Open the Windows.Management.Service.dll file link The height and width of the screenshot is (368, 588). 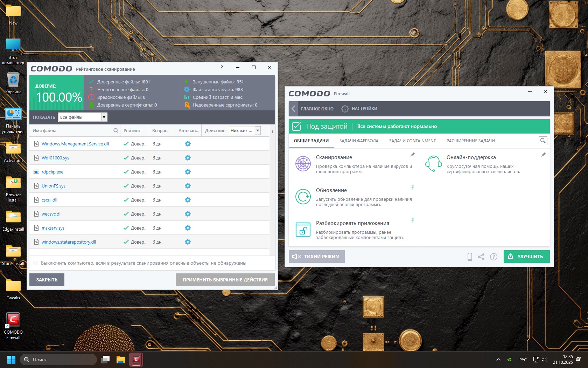coord(75,144)
